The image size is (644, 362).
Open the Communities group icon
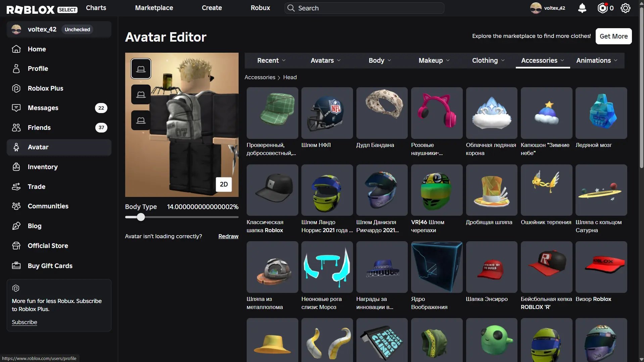click(x=16, y=206)
